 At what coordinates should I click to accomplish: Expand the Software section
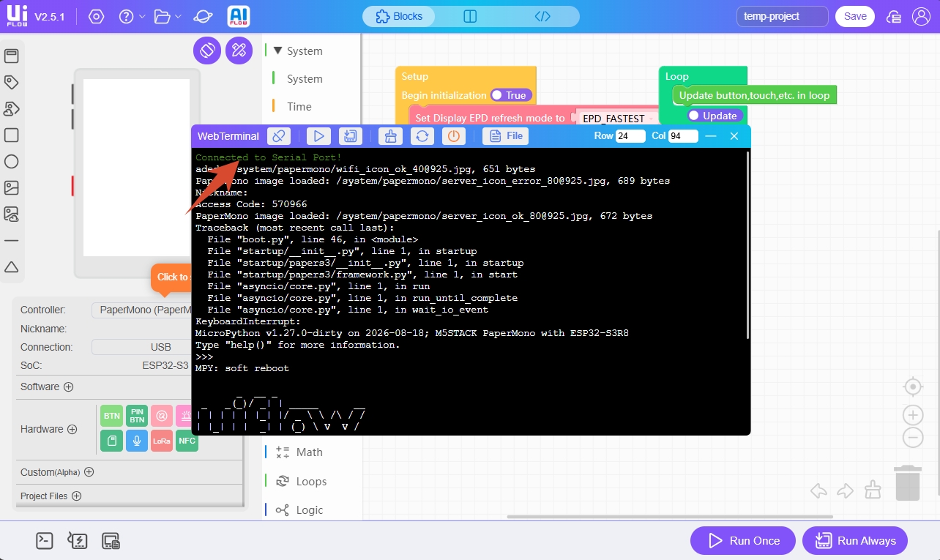pos(69,387)
